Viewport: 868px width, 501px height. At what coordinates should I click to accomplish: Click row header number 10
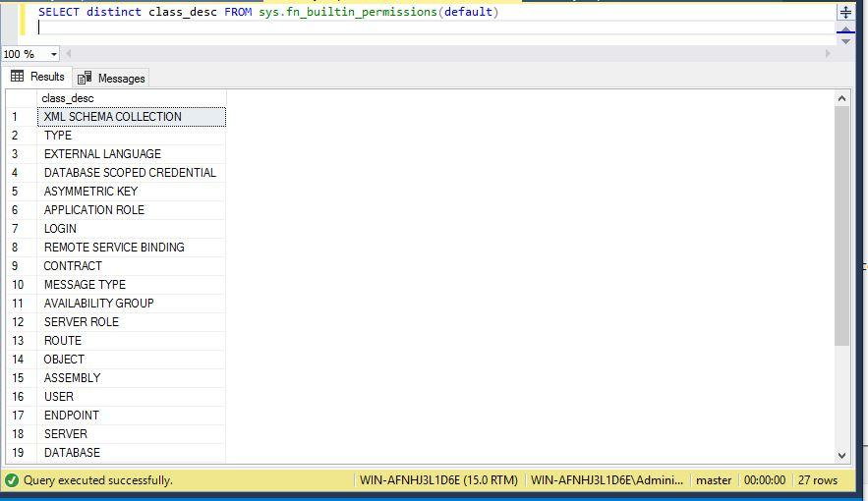coord(21,285)
